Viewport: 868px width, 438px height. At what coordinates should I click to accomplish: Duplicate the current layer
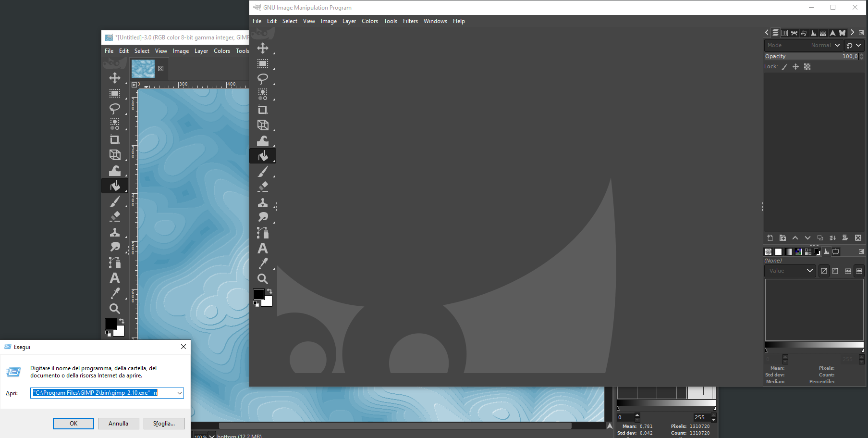click(820, 238)
